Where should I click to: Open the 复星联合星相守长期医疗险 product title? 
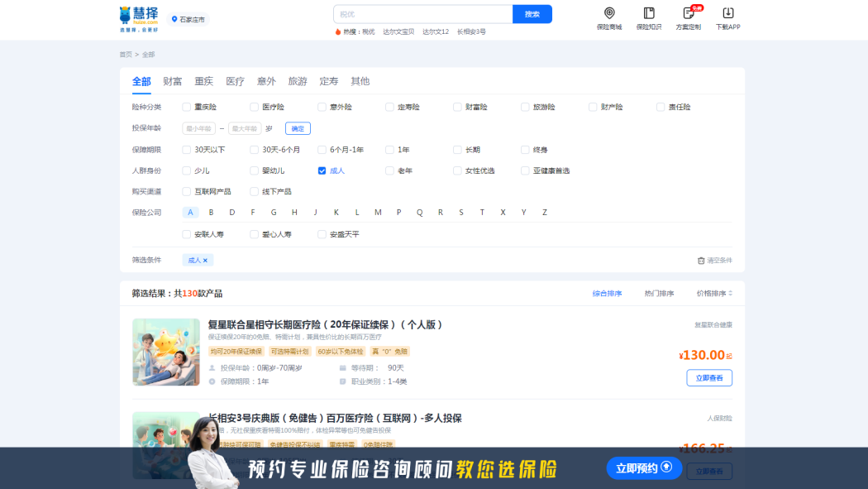coord(326,324)
